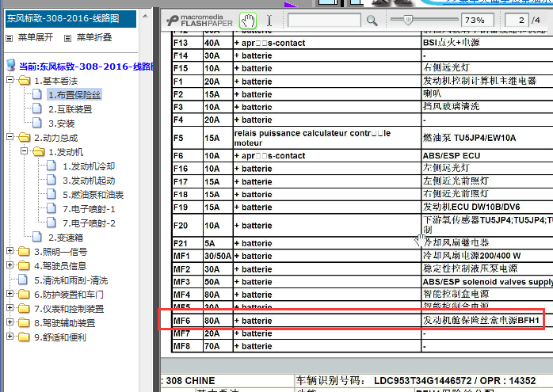Click page icon of 3.安装
Viewport: 553px width, 392px height.
(x=37, y=123)
